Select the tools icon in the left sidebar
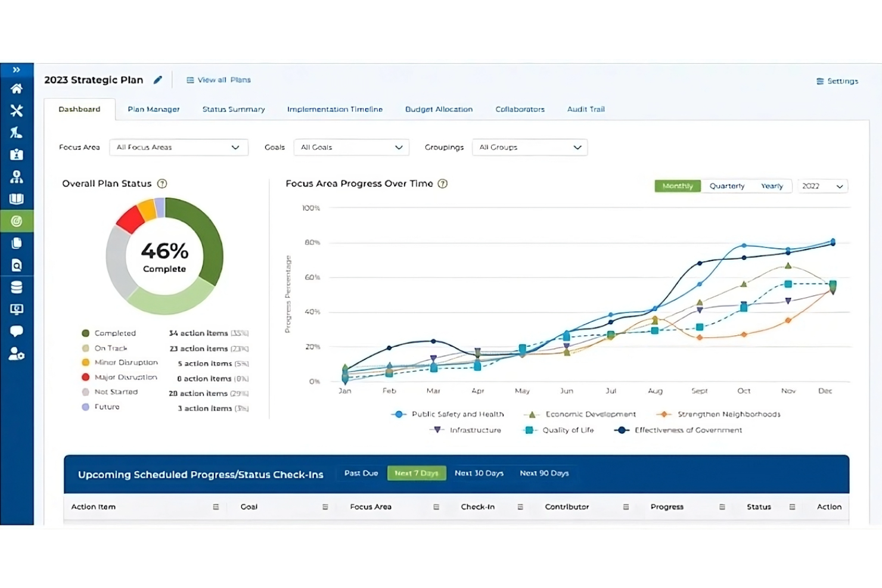 17,110
